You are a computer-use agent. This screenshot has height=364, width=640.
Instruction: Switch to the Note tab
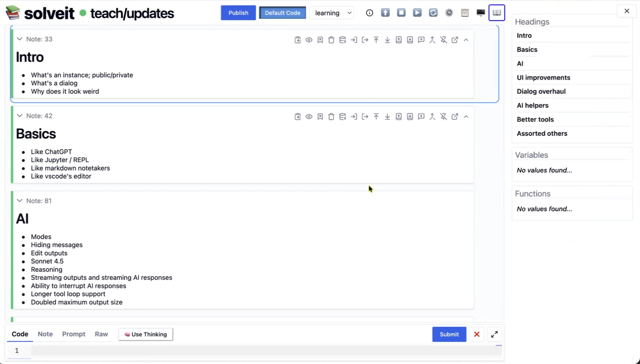pyautogui.click(x=45, y=334)
